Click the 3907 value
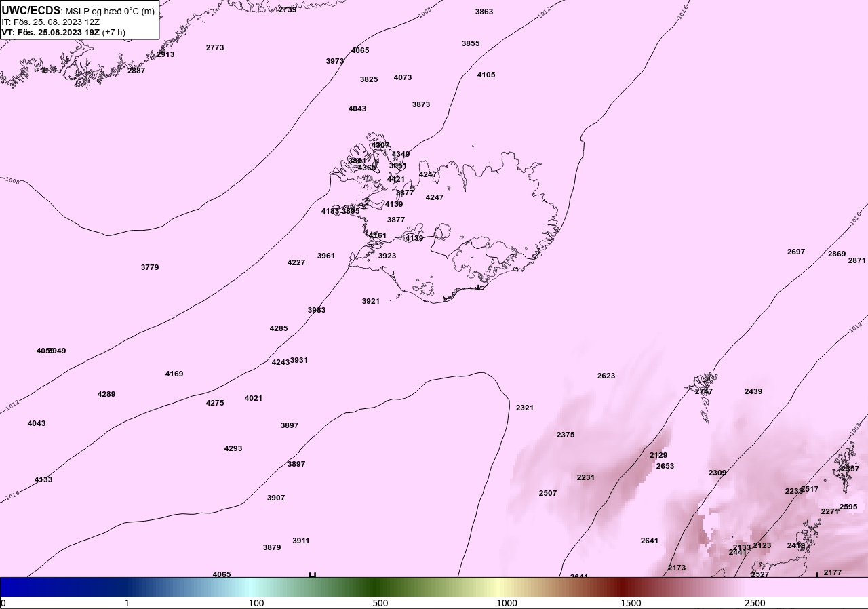This screenshot has height=609, width=868. (x=276, y=498)
